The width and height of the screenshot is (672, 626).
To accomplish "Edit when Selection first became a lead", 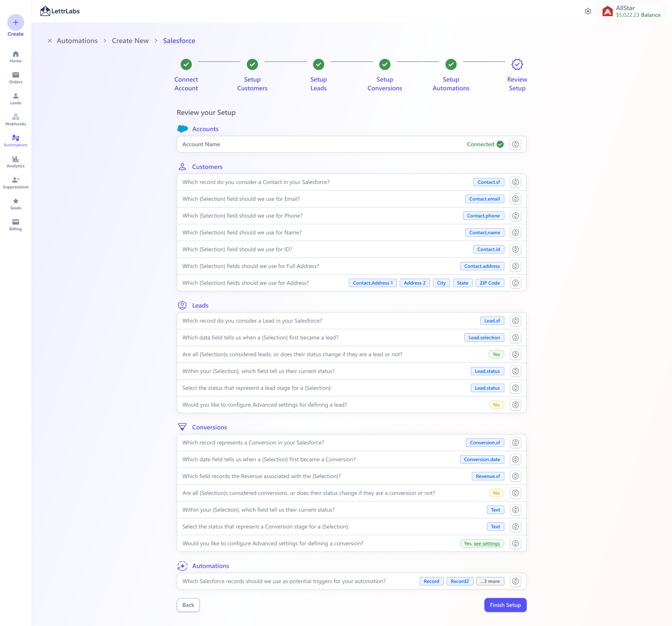I will (516, 338).
